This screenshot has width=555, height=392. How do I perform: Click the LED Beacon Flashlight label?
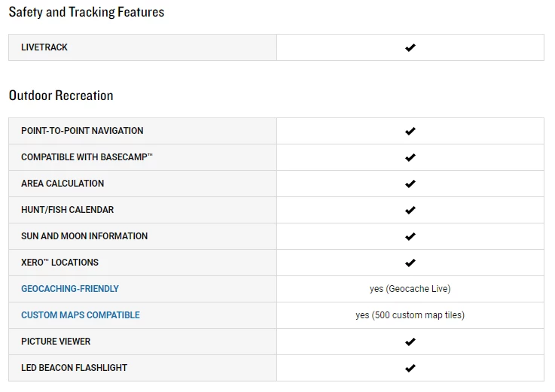point(74,368)
